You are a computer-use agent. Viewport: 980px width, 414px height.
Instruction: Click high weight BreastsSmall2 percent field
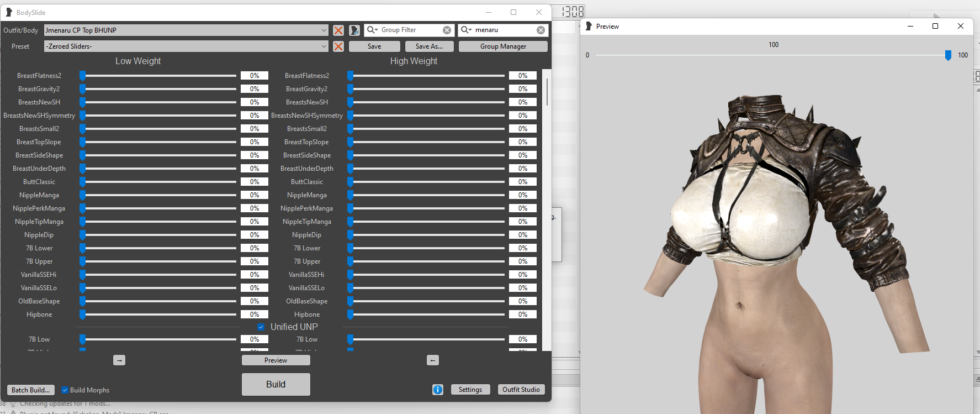[x=523, y=129]
